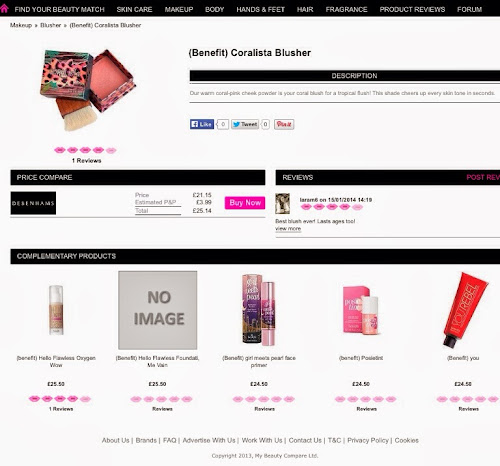This screenshot has width=500, height=466.
Task: Like the product with Facebook button
Action: (x=202, y=124)
